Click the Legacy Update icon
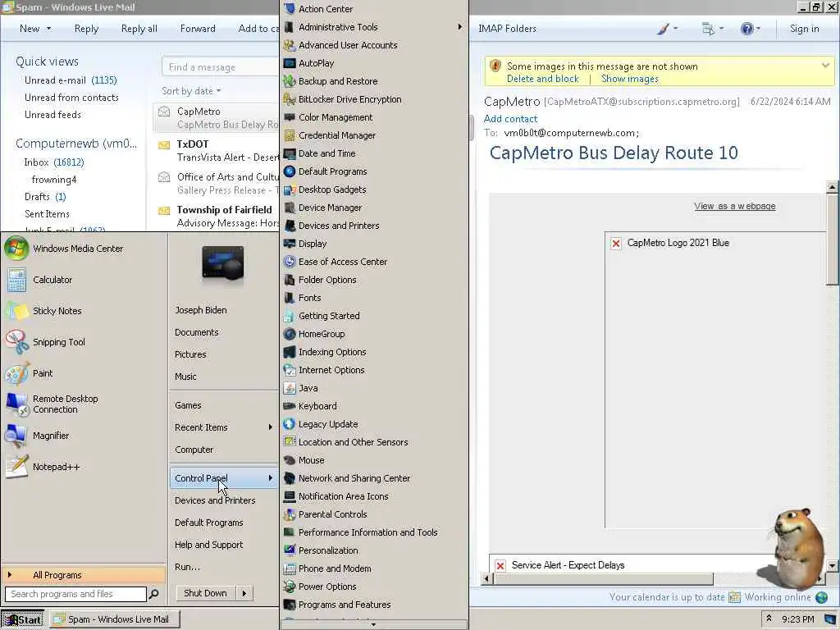Image resolution: width=840 pixels, height=630 pixels. coord(290,424)
